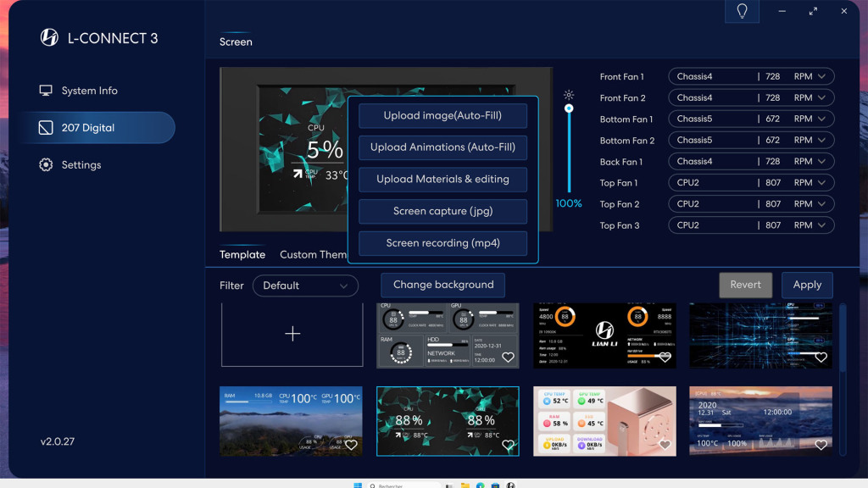The image size is (868, 488).
Task: Toggle the heart on the blue tech-grid template
Action: 821,358
